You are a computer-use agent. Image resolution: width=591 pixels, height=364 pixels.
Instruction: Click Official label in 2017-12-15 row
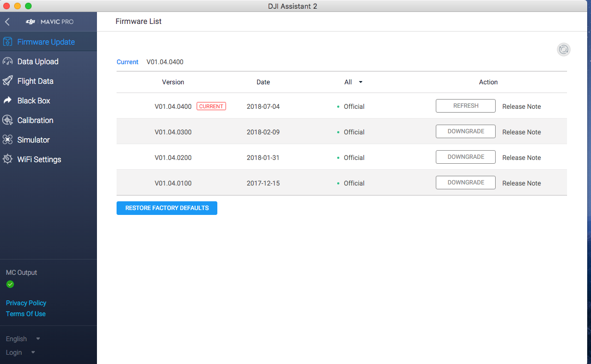coord(354,183)
